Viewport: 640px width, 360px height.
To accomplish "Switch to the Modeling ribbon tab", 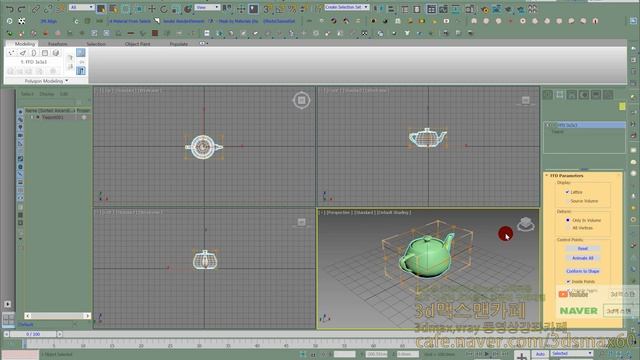I will point(24,44).
